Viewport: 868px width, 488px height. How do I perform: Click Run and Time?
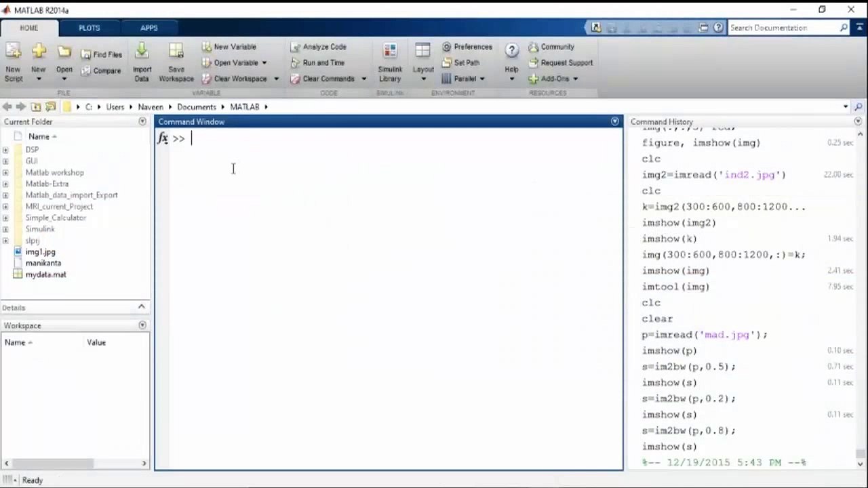[317, 62]
